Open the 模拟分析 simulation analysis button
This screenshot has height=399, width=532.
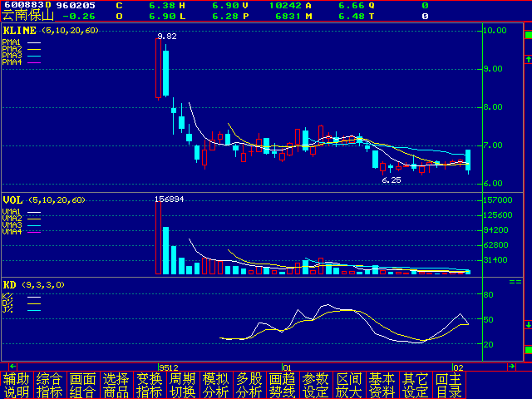coord(216,385)
